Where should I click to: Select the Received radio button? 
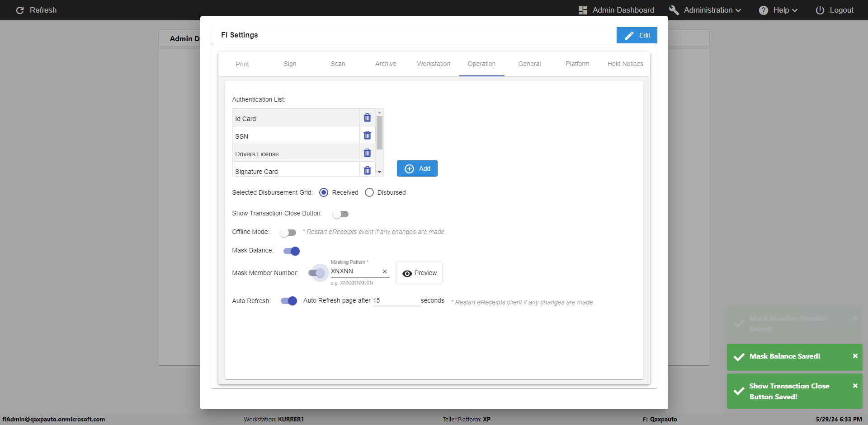pos(324,192)
